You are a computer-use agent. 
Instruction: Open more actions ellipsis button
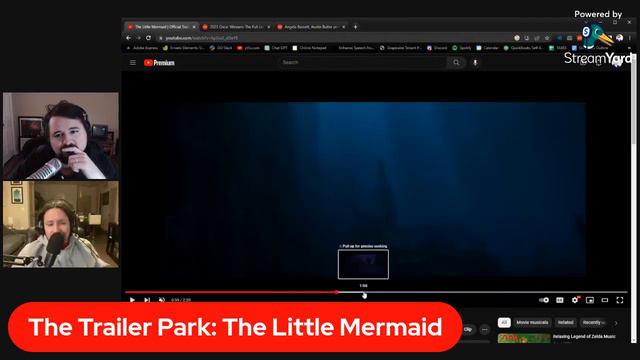(x=484, y=329)
